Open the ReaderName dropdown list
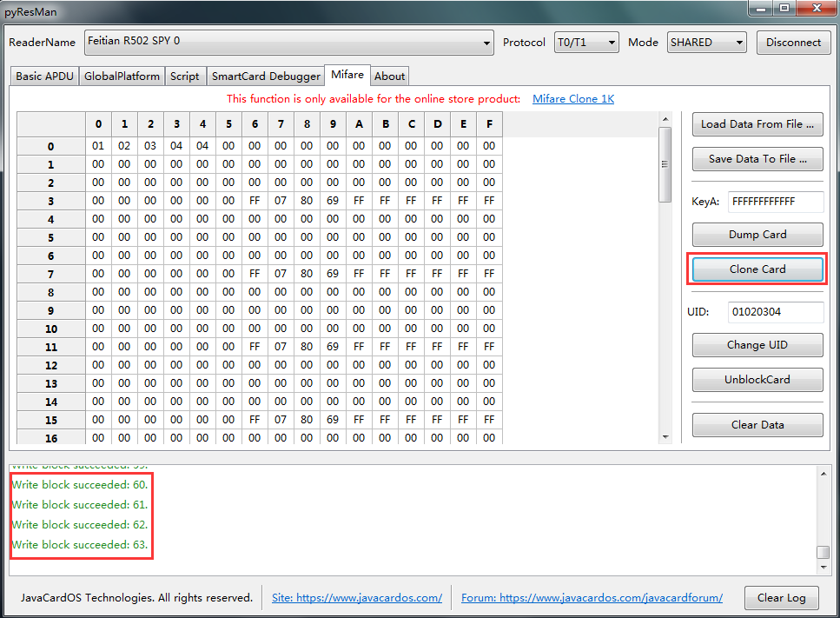This screenshot has height=618, width=840. click(289, 42)
